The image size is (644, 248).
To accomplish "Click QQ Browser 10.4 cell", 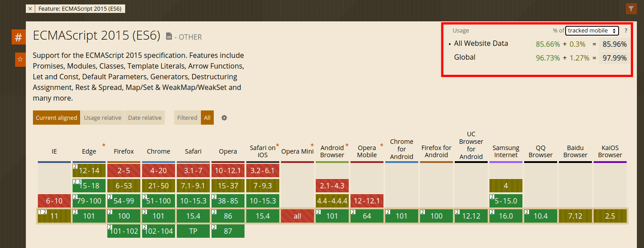I will pyautogui.click(x=541, y=216).
